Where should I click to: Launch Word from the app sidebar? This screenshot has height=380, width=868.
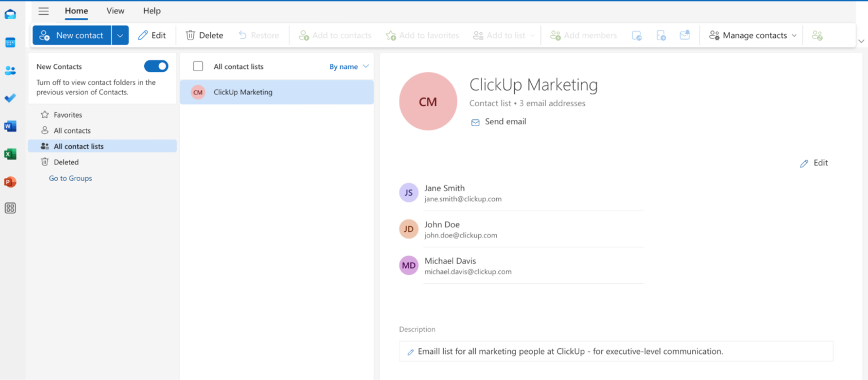coord(10,126)
